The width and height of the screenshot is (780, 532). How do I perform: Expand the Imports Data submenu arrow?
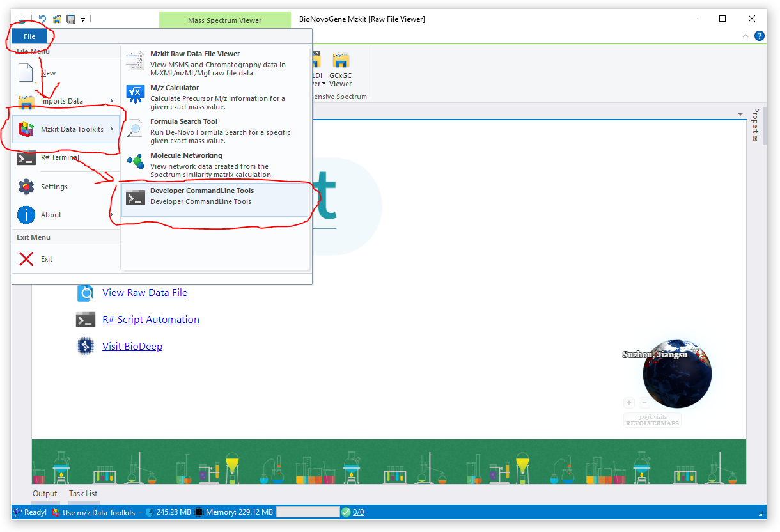click(x=112, y=101)
